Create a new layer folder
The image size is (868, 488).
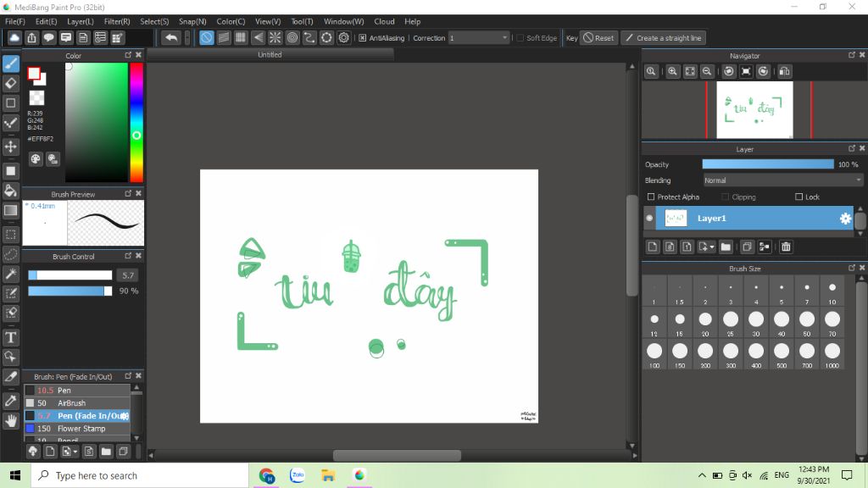click(x=726, y=247)
